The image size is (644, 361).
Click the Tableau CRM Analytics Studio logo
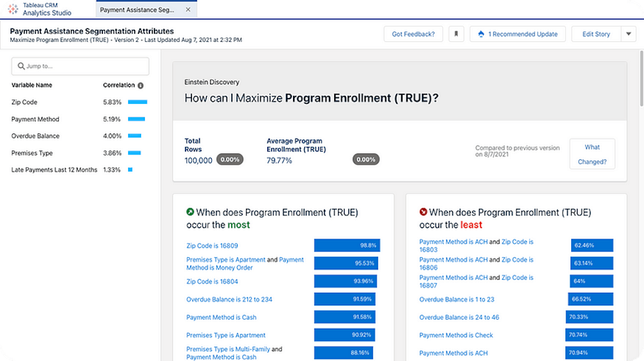tap(13, 9)
